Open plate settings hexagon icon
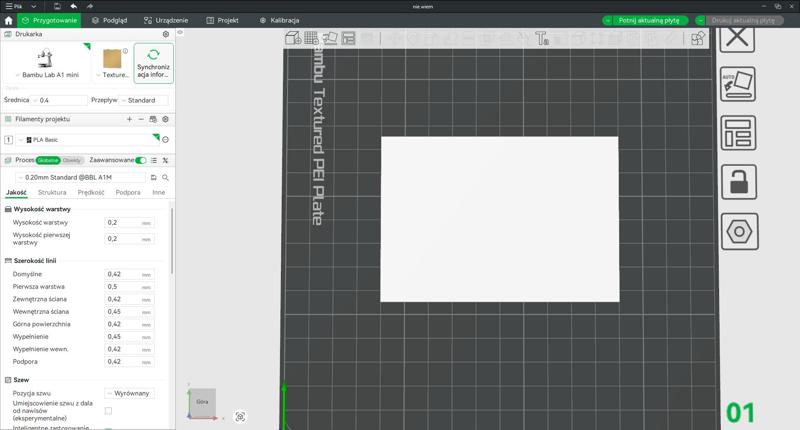Viewport: 800px width, 430px height. pyautogui.click(x=739, y=232)
